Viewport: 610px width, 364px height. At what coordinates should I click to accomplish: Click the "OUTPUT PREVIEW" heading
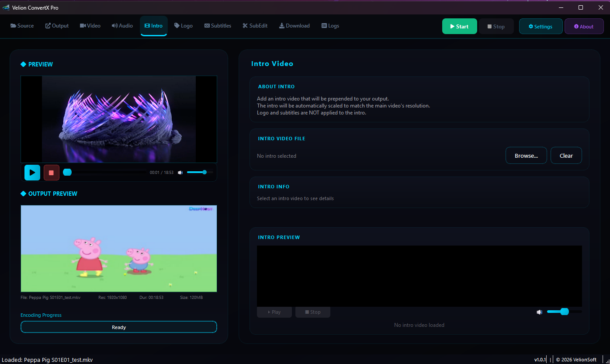[53, 194]
